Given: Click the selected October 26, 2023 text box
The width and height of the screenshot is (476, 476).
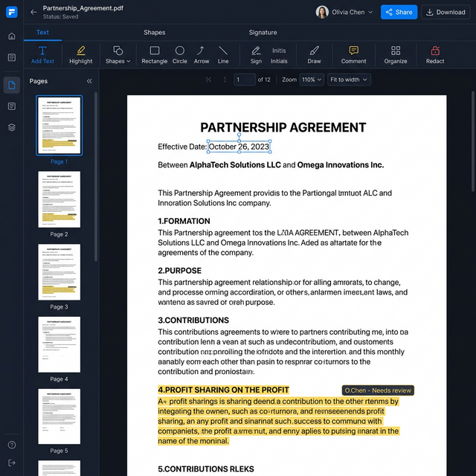Looking at the screenshot, I should point(239,147).
